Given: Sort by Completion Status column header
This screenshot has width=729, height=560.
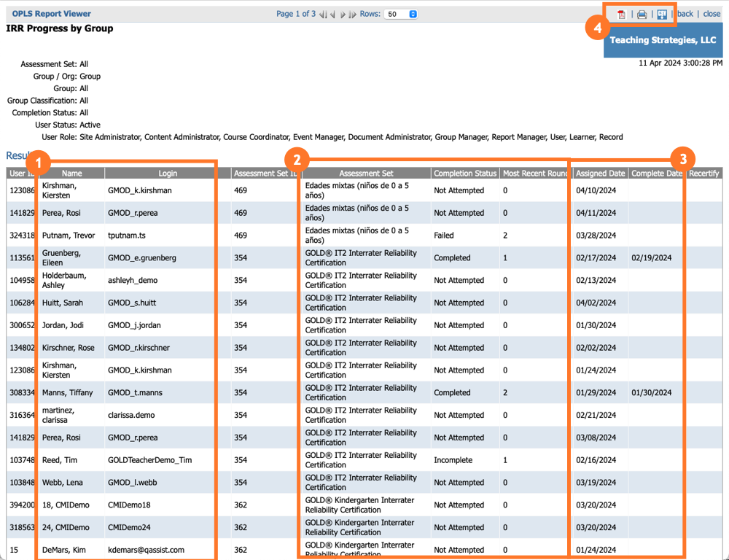Looking at the screenshot, I should click(465, 173).
